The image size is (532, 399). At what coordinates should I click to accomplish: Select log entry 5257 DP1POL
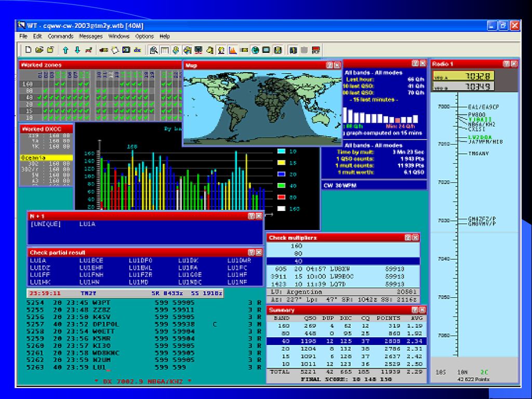[x=144, y=324]
